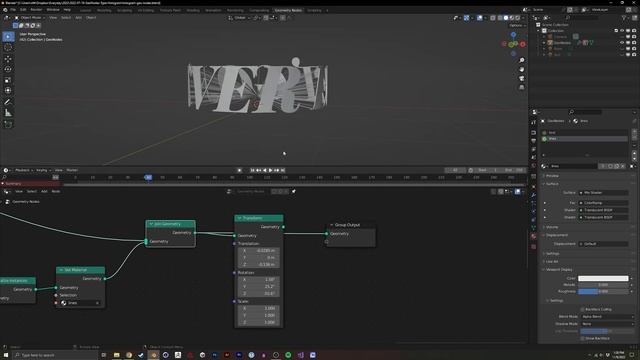640x360 pixels.
Task: Click the current frame marker on timeline
Action: pos(148,177)
